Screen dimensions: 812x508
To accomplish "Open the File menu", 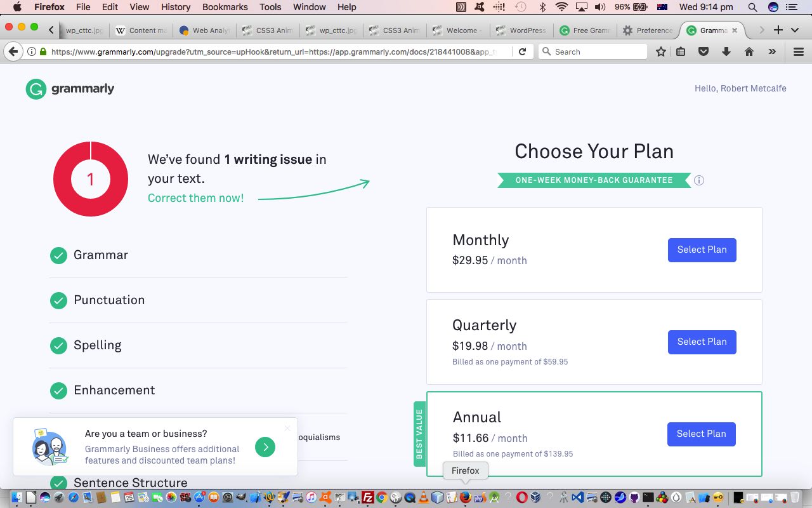I will pos(83,7).
